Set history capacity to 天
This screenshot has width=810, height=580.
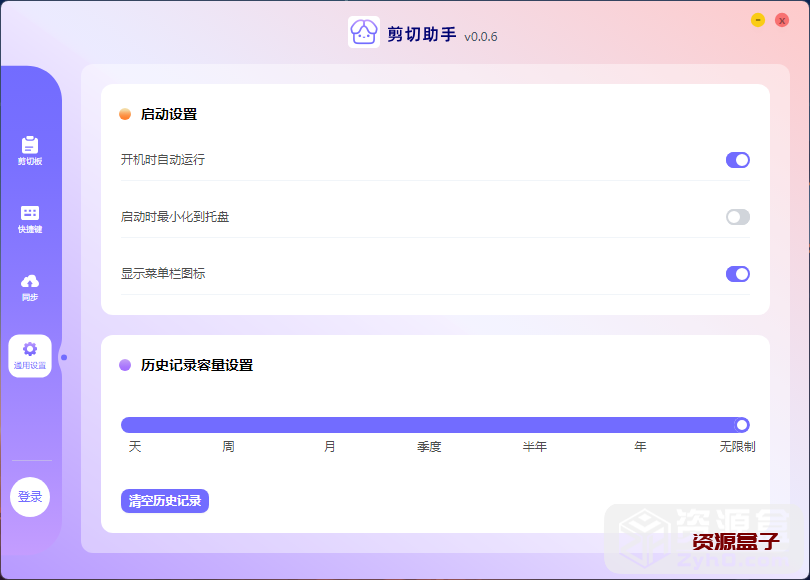point(135,446)
